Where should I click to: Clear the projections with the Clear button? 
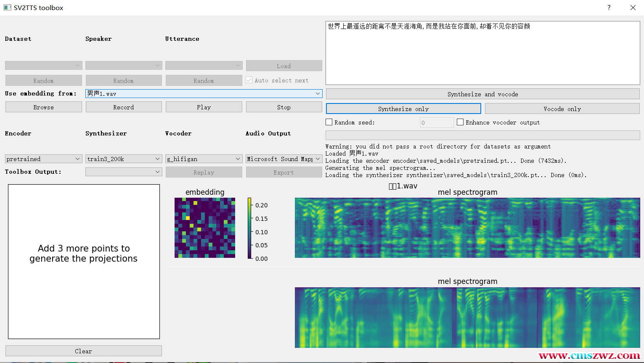point(83,351)
